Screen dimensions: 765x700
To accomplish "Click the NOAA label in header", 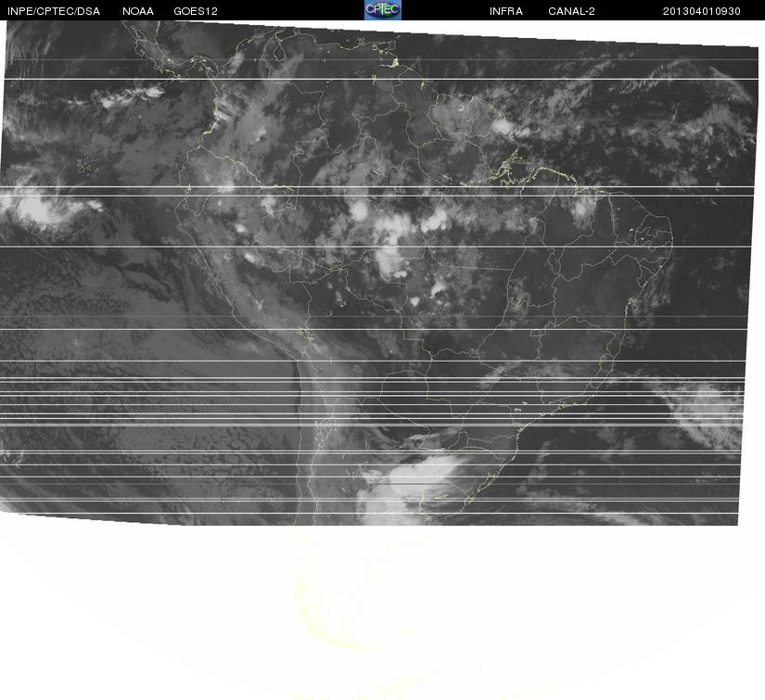I will [x=138, y=11].
